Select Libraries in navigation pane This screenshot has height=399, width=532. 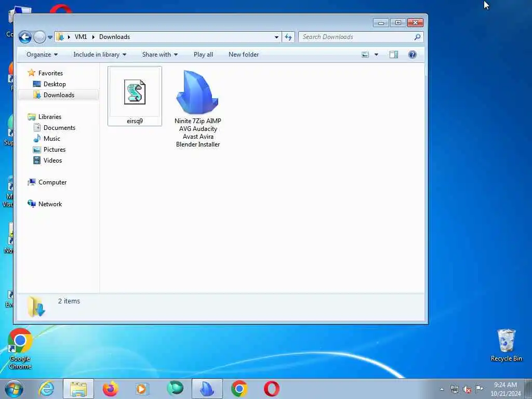point(49,117)
